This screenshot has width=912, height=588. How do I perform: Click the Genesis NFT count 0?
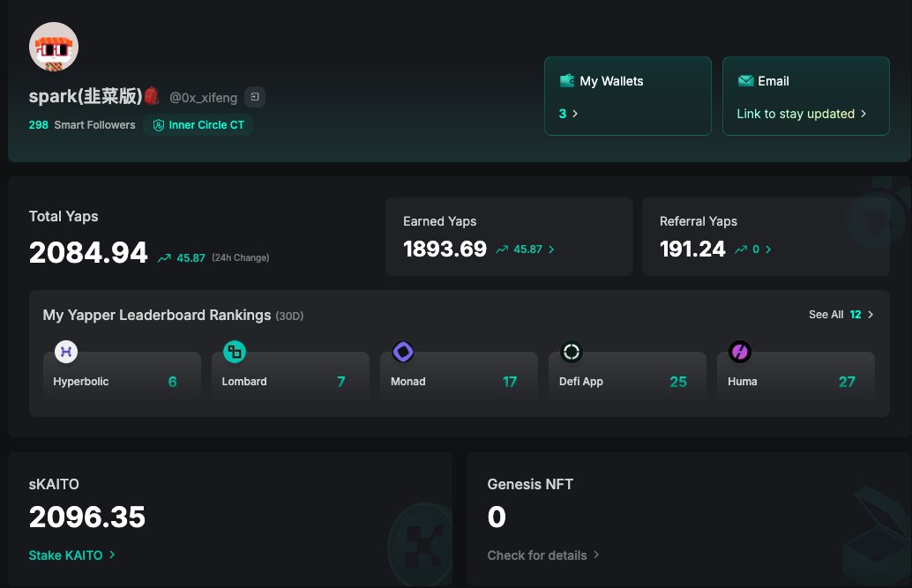click(497, 517)
